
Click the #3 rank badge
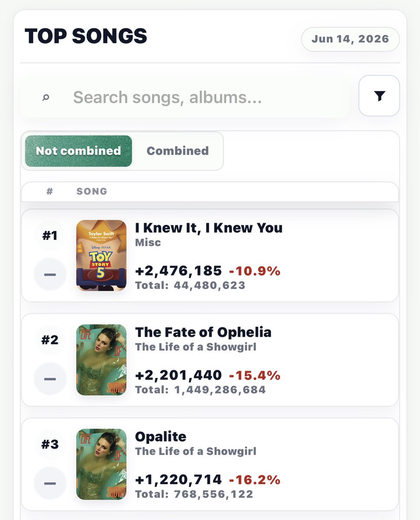click(x=50, y=444)
